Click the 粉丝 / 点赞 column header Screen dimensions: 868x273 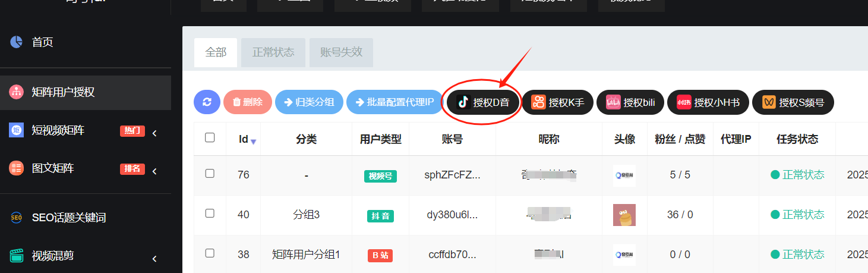click(680, 140)
